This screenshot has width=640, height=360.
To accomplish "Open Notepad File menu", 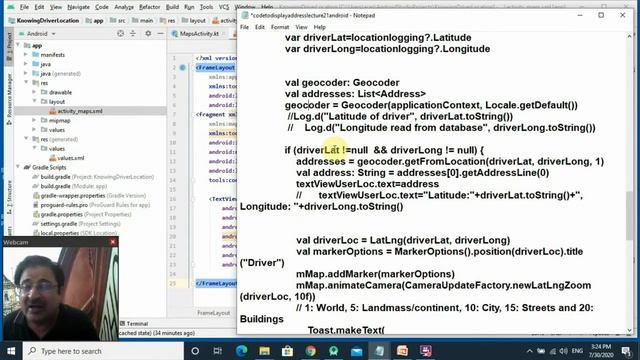I will 244,27.
